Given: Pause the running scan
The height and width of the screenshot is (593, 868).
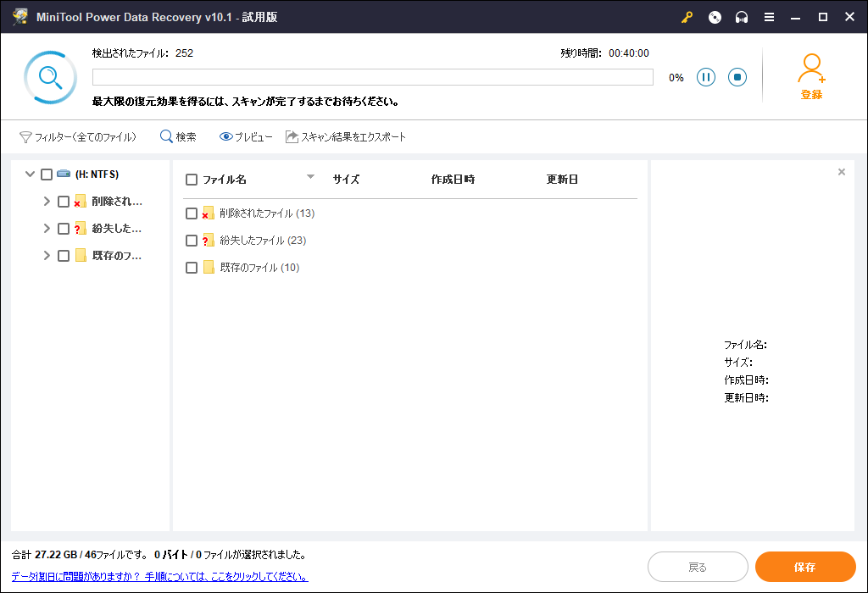Looking at the screenshot, I should pos(705,76).
